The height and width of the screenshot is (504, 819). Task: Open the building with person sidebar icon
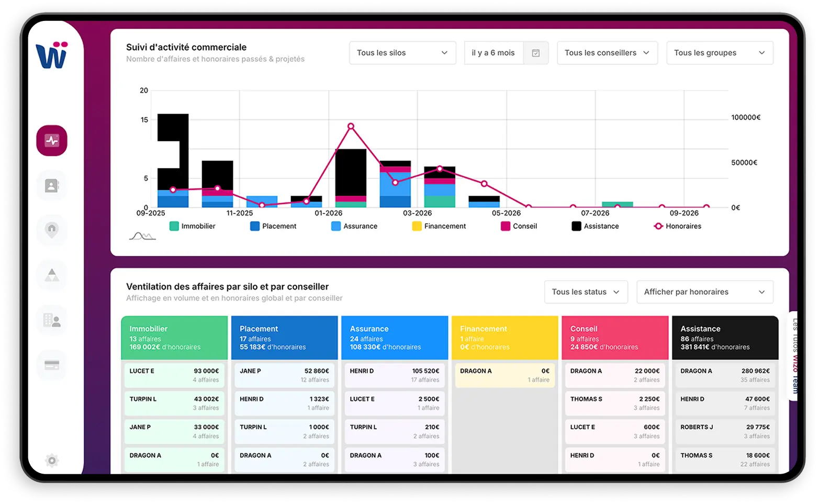(52, 320)
